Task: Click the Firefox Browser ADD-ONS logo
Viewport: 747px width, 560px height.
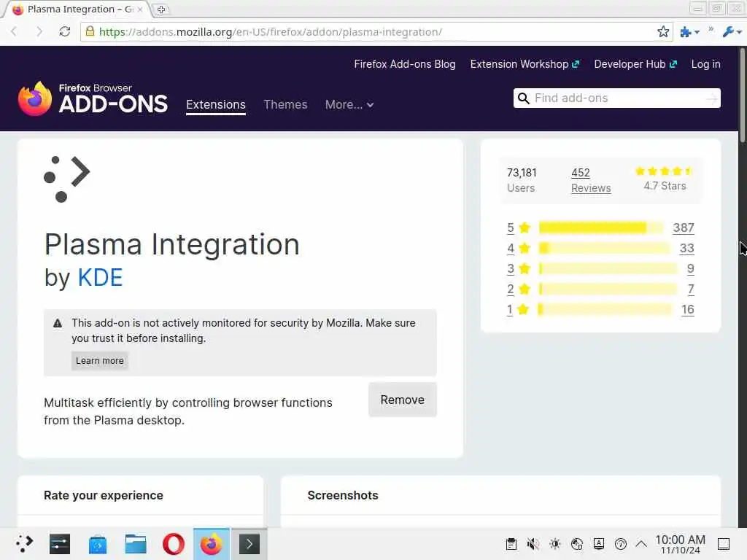Action: pos(93,98)
